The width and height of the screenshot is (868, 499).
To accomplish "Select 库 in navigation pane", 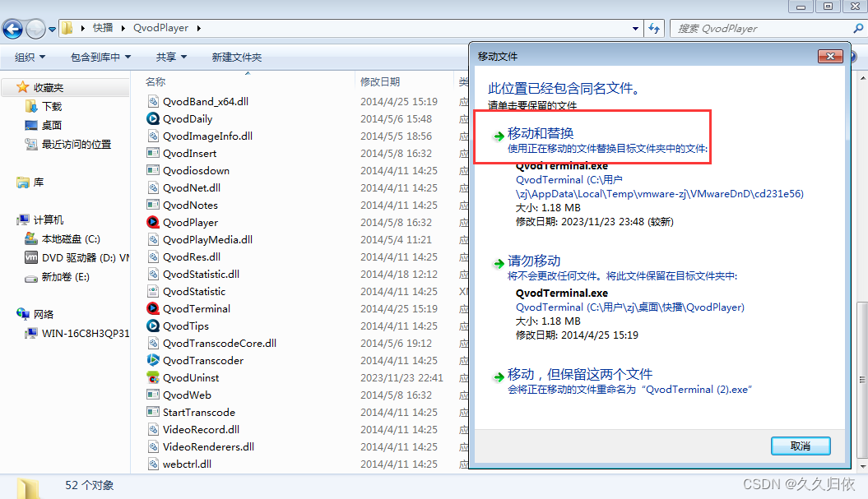I will 38,182.
